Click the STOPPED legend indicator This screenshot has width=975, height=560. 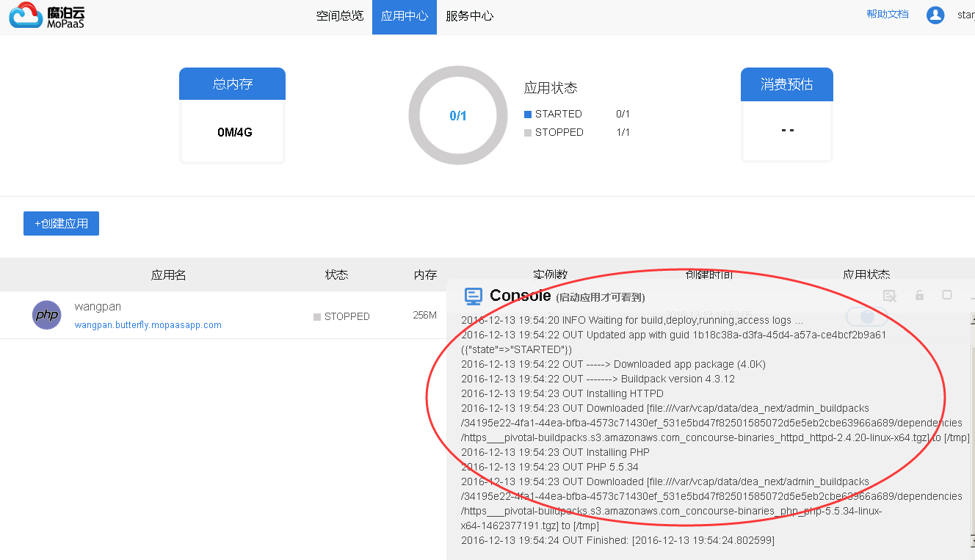pyautogui.click(x=526, y=132)
